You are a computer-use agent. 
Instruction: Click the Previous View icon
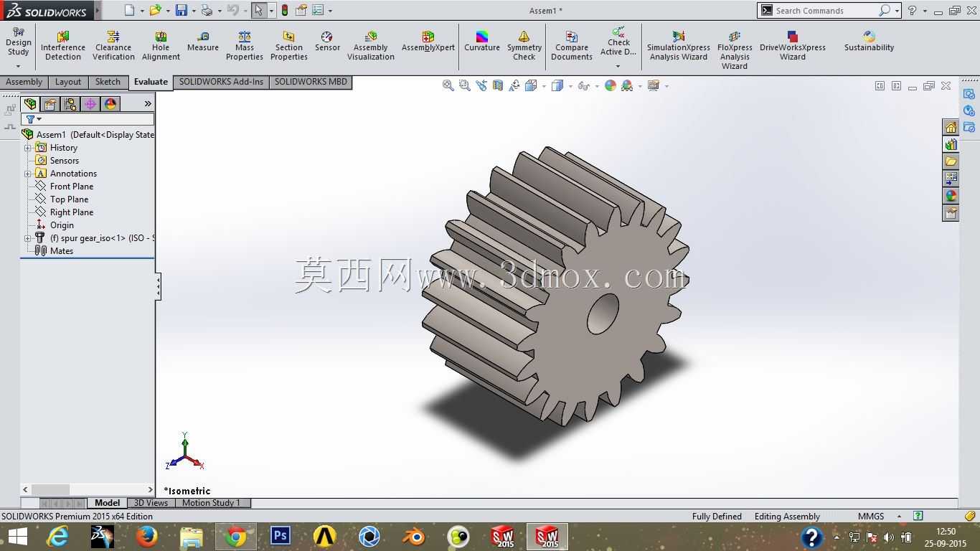click(x=481, y=85)
